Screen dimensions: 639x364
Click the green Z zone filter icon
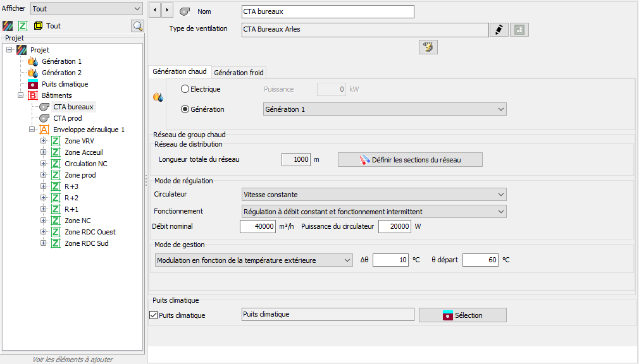(x=23, y=26)
